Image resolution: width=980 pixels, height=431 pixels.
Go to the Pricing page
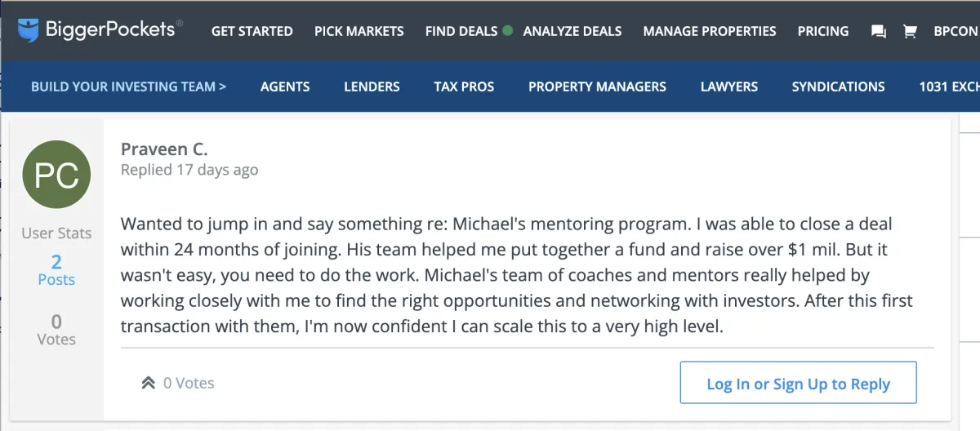coord(823,31)
